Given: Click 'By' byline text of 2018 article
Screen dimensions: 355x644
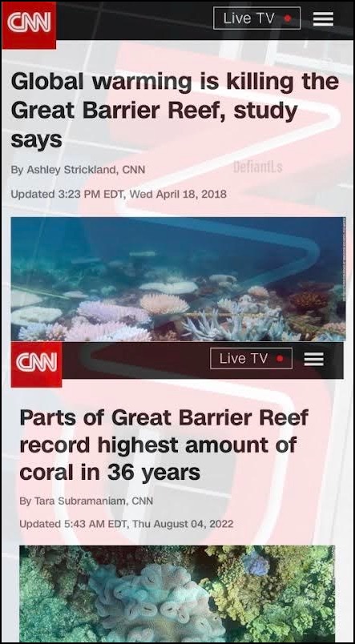Looking at the screenshot, I should (18, 171).
